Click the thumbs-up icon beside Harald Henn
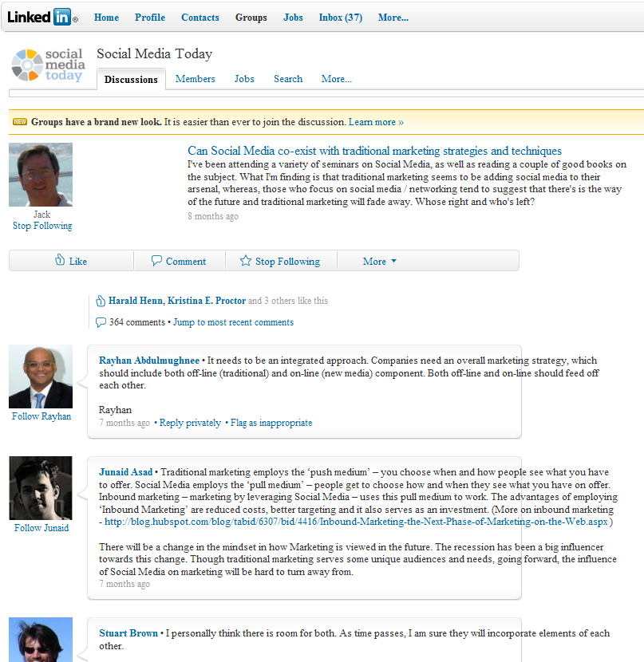Viewport: 644px width, 662px height. coord(101,301)
